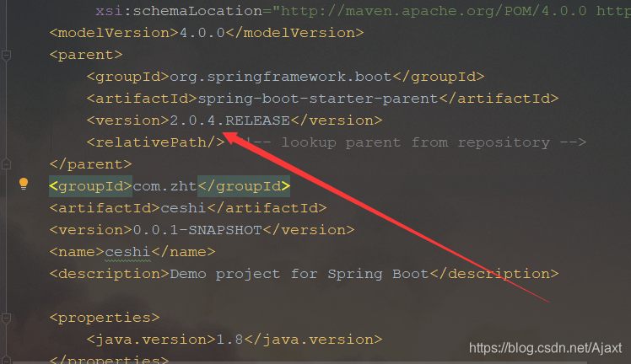
Task: Click the opening parent tag
Action: coord(86,55)
